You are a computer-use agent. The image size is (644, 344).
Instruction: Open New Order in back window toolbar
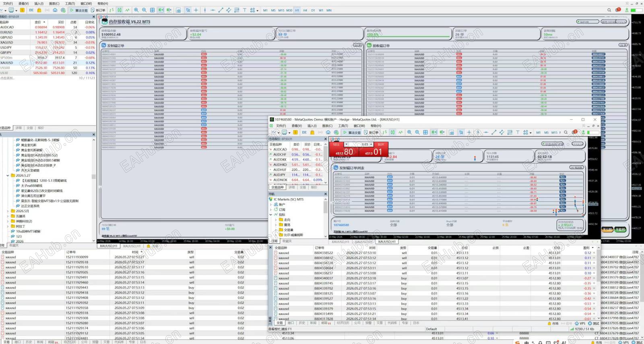pos(98,10)
